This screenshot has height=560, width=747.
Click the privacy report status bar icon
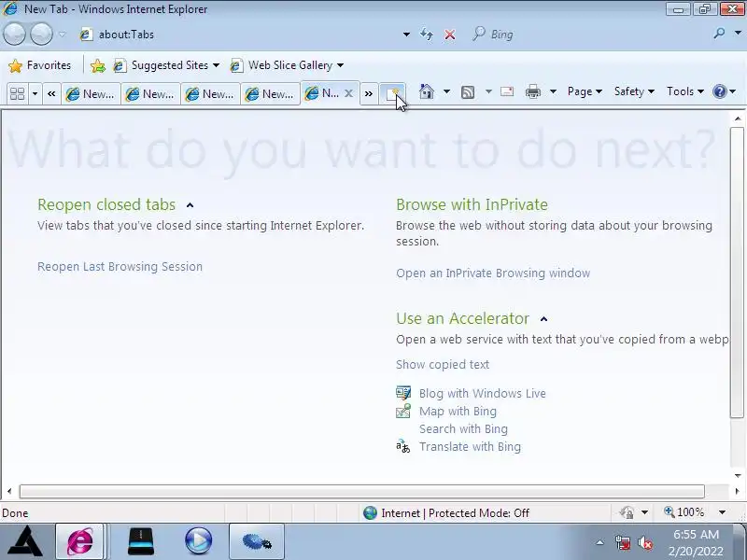point(627,512)
